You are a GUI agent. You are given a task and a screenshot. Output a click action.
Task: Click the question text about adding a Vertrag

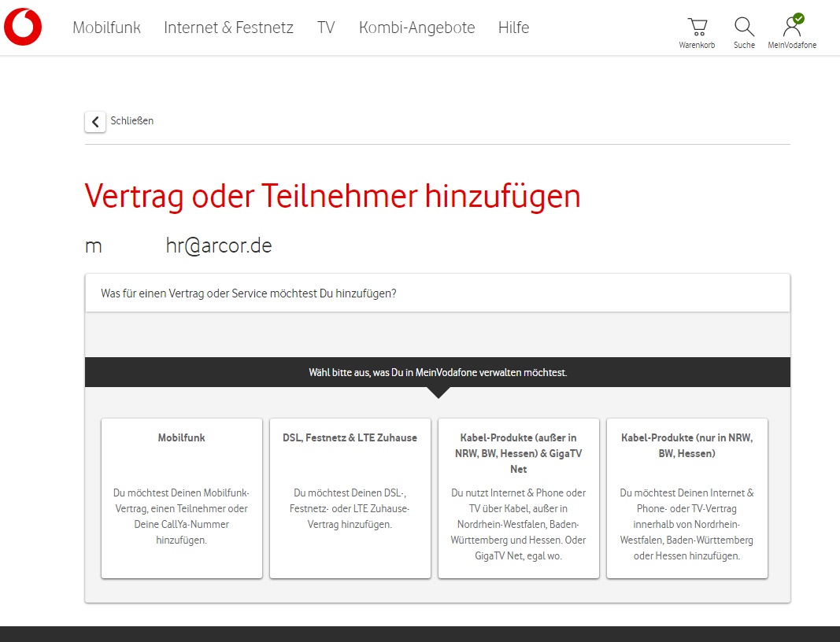245,293
